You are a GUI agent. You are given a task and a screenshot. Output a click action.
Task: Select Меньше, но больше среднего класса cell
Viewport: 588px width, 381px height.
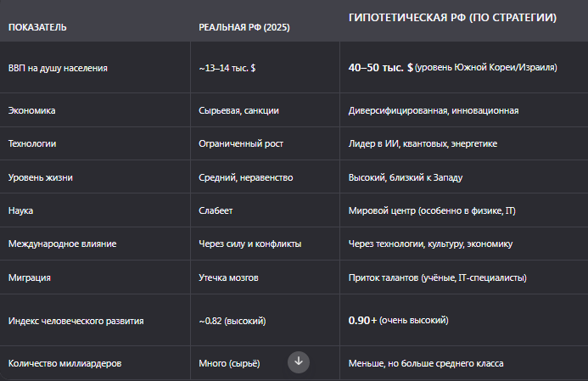pyautogui.click(x=426, y=363)
